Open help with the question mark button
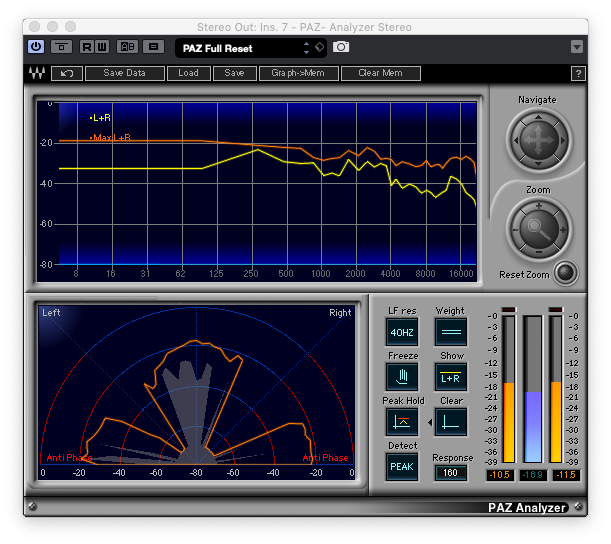The width and height of the screenshot is (611, 544). [x=578, y=73]
